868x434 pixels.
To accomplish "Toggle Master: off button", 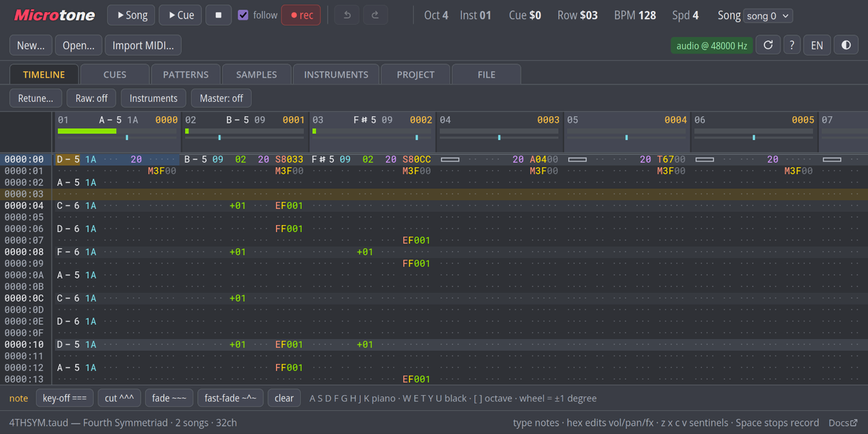I will pyautogui.click(x=221, y=98).
